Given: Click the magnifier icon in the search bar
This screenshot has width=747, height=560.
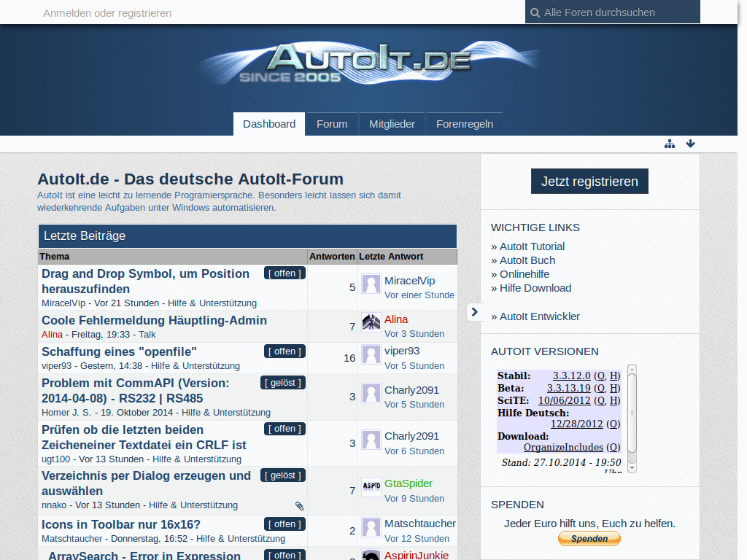Looking at the screenshot, I should 536,12.
